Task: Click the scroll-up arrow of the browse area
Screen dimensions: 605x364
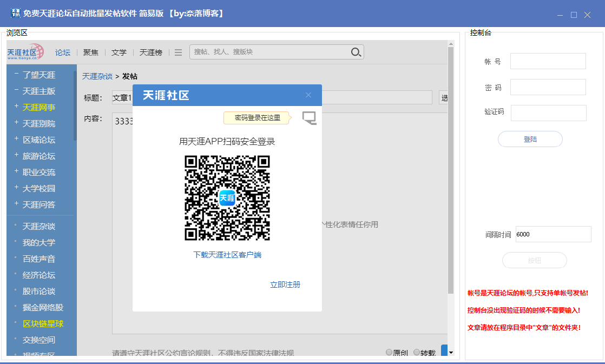Action: tap(451, 44)
